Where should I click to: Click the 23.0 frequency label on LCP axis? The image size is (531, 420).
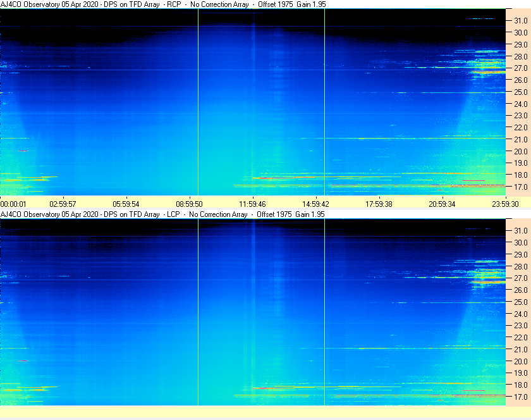point(521,325)
